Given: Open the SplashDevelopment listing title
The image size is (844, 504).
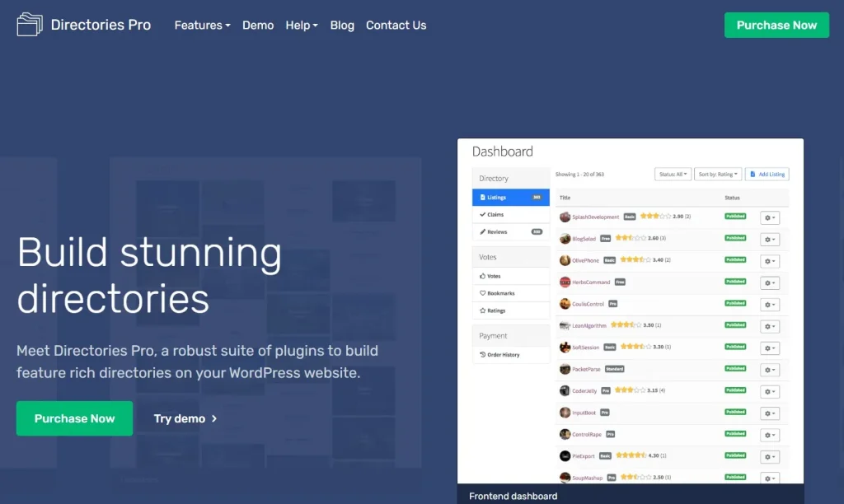Looking at the screenshot, I should 595,217.
